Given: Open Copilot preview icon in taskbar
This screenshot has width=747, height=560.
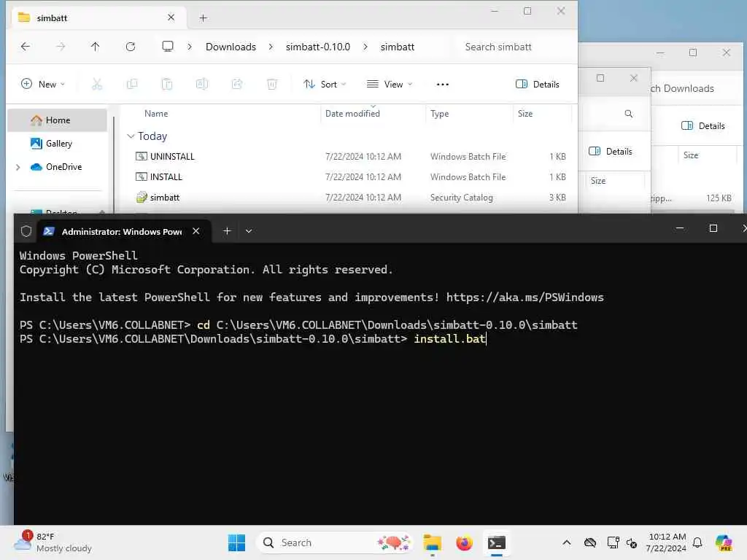Looking at the screenshot, I should pyautogui.click(x=724, y=542).
